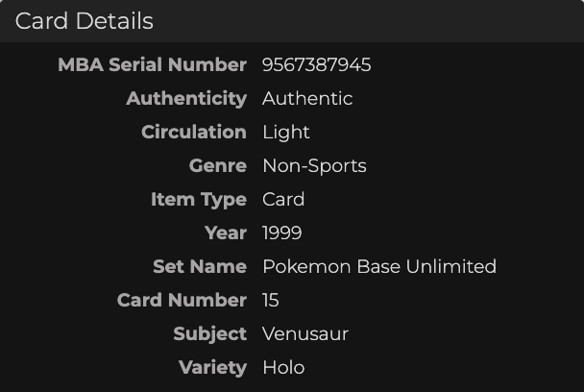This screenshot has height=392, width=584.
Task: Click the MBA Serial Number label
Action: [152, 65]
